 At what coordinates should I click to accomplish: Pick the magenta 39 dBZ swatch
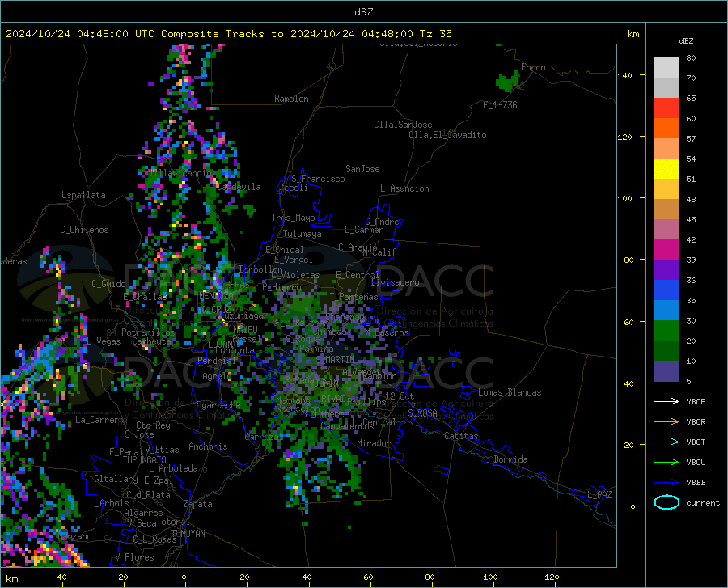tap(667, 250)
